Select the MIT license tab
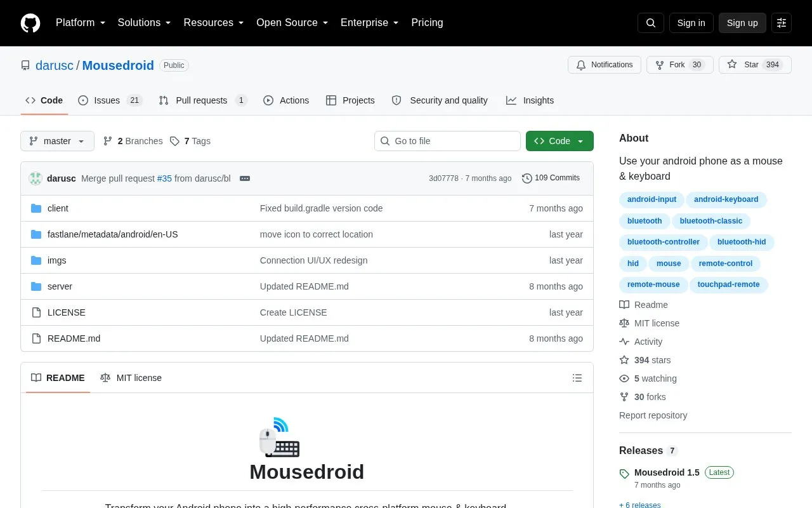The height and width of the screenshot is (508, 812). coord(131,378)
